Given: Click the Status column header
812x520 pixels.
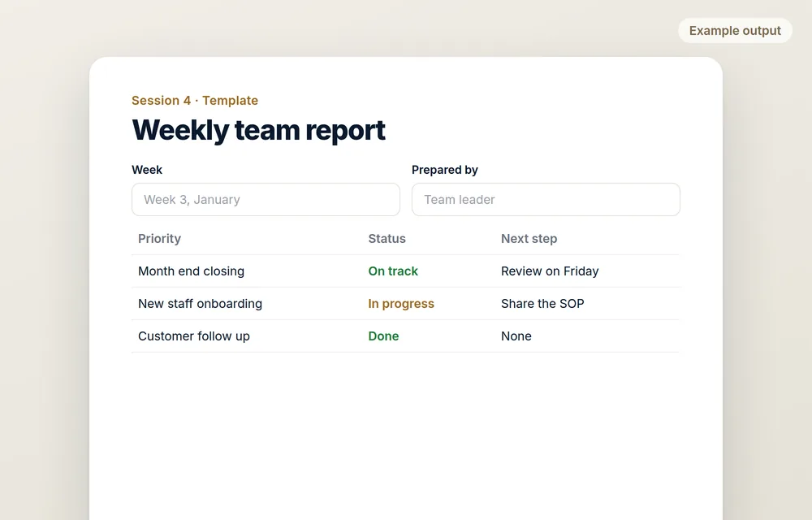Looking at the screenshot, I should click(x=387, y=239).
